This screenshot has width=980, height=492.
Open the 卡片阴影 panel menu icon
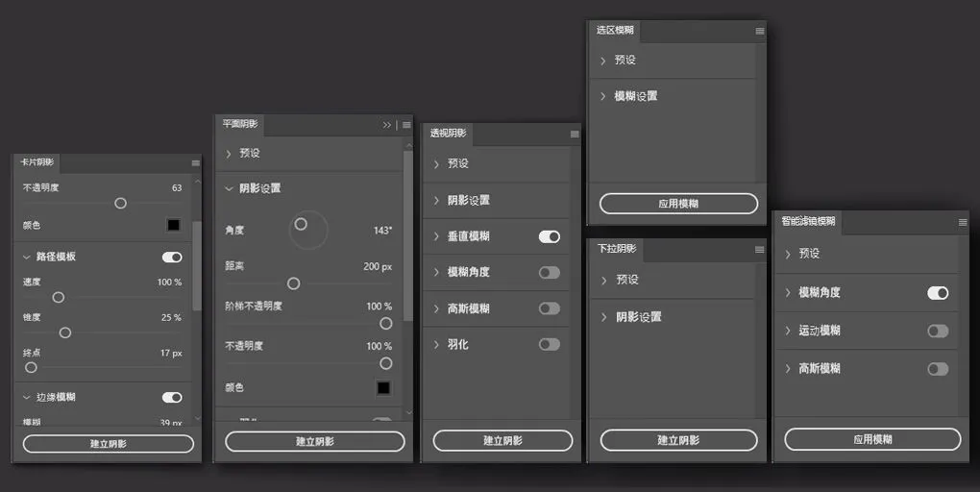coord(195,162)
